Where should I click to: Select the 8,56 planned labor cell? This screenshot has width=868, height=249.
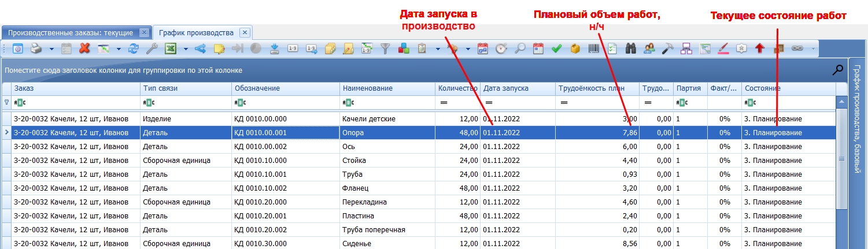[x=597, y=243]
